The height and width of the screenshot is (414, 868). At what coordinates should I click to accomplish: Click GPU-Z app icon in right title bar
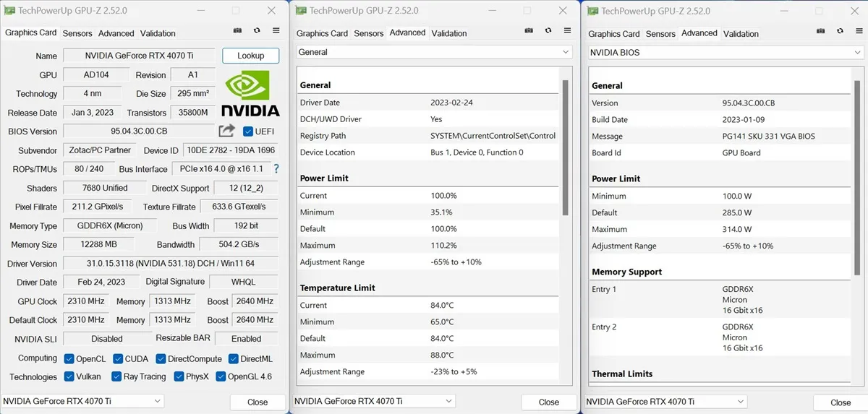coord(592,11)
